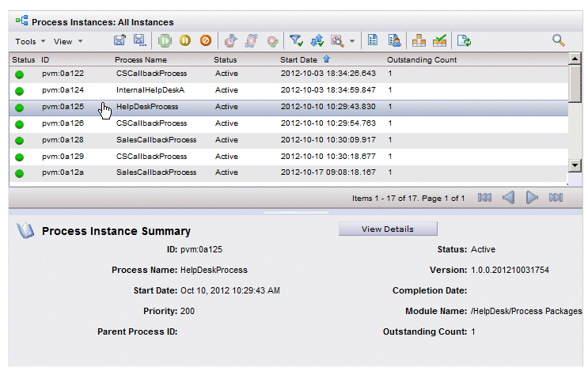The height and width of the screenshot is (375, 588).
Task: Click the find magnifier toolbar icon
Action: [x=337, y=40]
